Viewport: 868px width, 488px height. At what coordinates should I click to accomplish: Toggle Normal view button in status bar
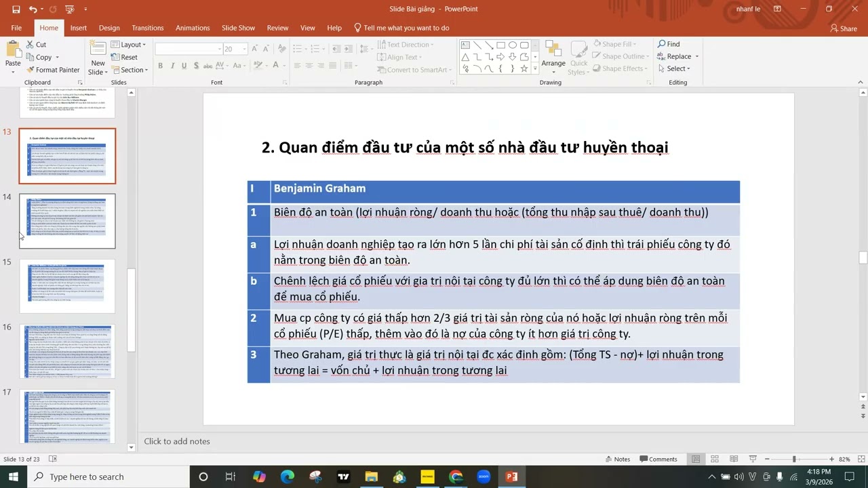point(696,459)
